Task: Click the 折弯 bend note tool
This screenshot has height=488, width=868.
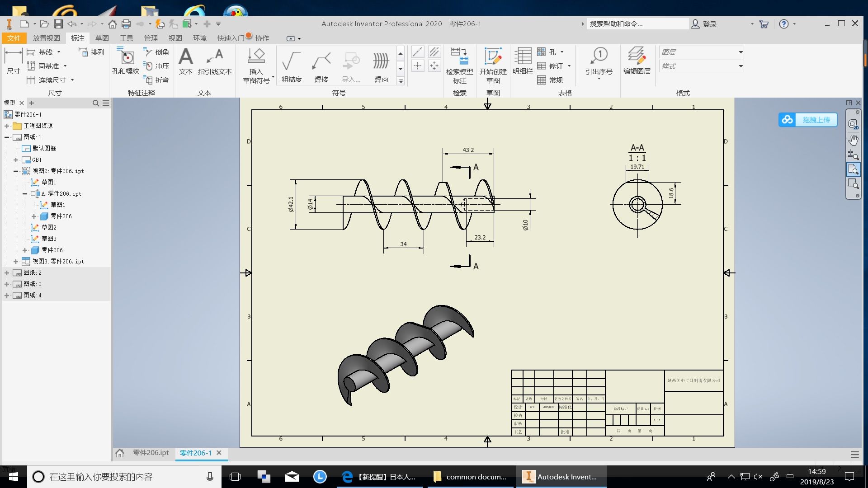Action: pos(156,80)
